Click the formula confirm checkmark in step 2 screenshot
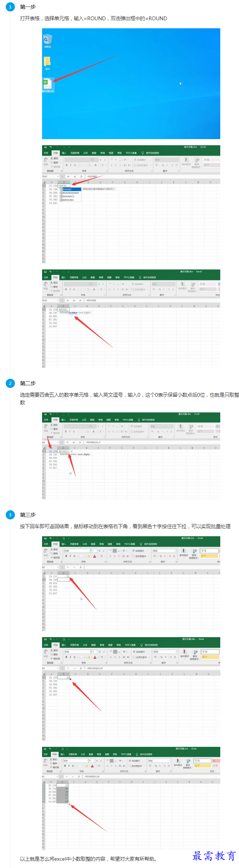 (x=73, y=442)
